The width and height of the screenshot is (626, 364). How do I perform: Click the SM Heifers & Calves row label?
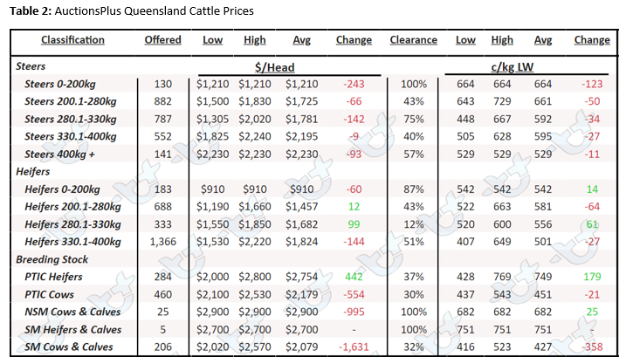(73, 330)
